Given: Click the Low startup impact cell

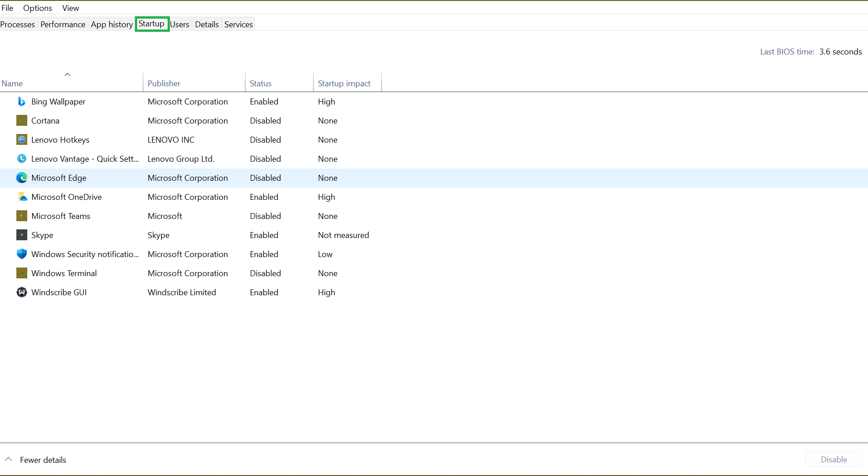Looking at the screenshot, I should pos(325,254).
